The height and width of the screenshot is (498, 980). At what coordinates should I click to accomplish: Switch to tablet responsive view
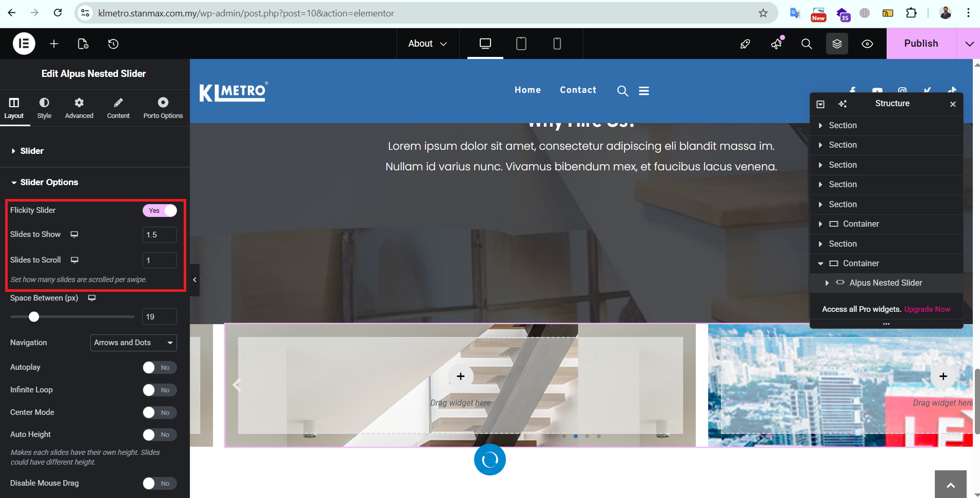click(x=521, y=44)
